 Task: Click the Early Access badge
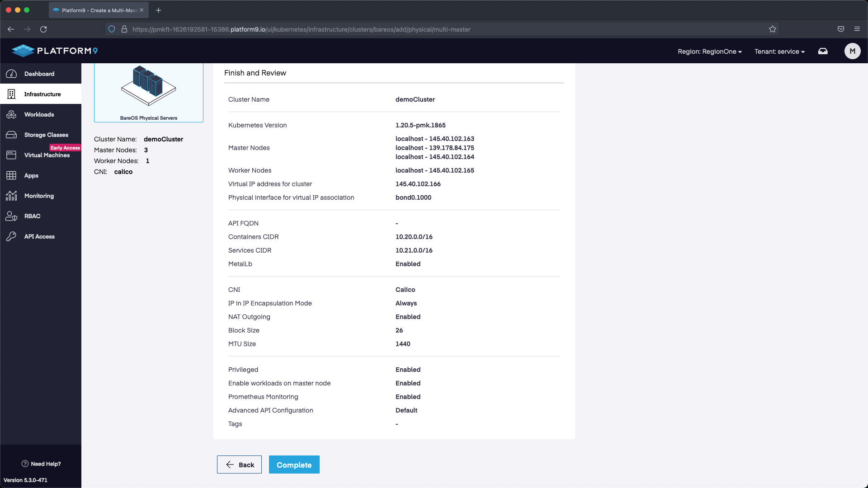(65, 148)
